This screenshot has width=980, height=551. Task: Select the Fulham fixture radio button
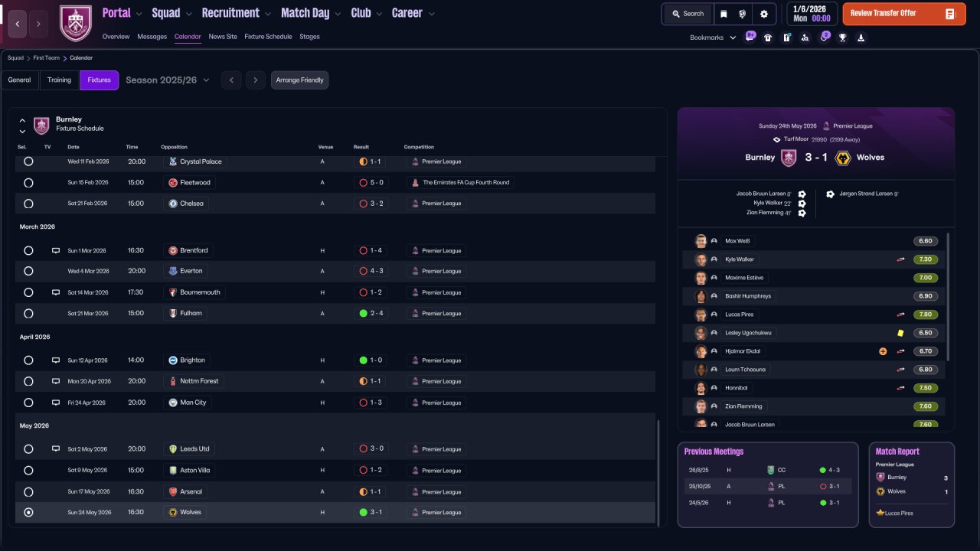coord(28,313)
